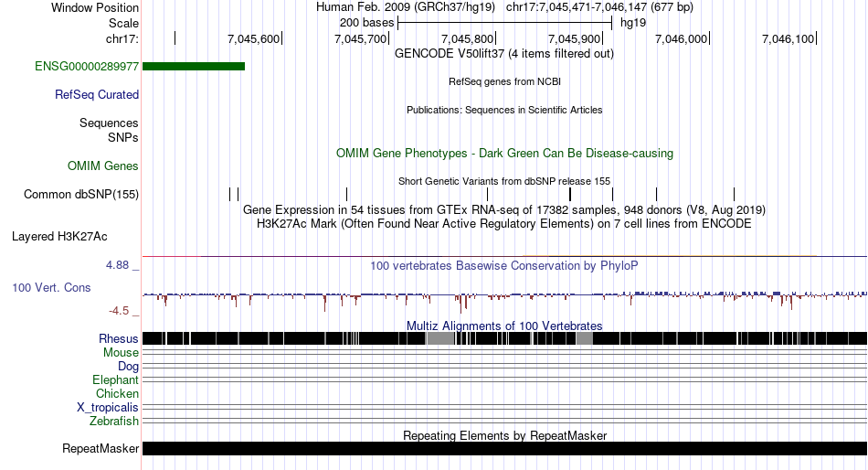Click the OMIM Genes track label
The image size is (868, 470).
102,166
